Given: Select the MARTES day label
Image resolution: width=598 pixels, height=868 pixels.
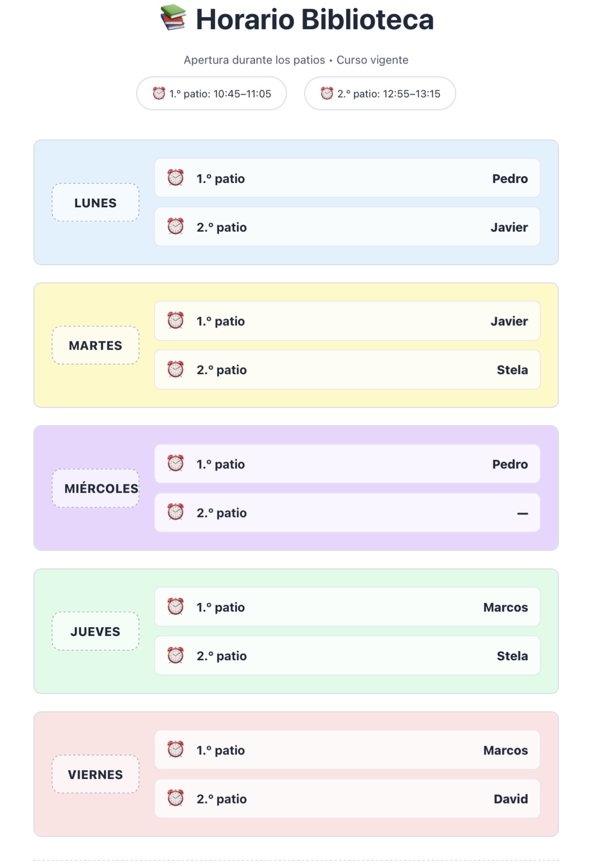Looking at the screenshot, I should pyautogui.click(x=96, y=345).
